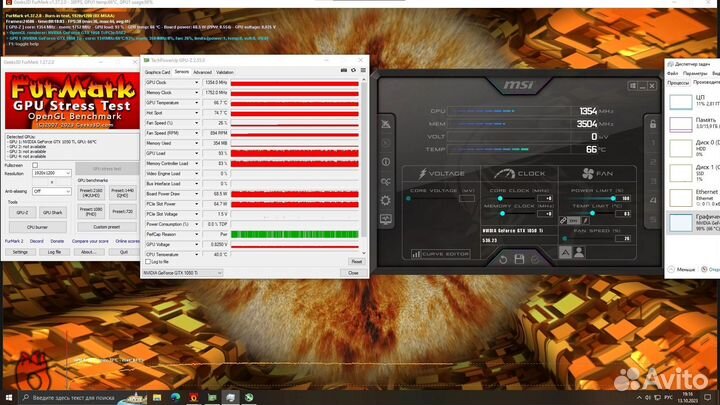Enable GPU-Z Log to file checkbox
This screenshot has height=405, width=720.
click(148, 262)
